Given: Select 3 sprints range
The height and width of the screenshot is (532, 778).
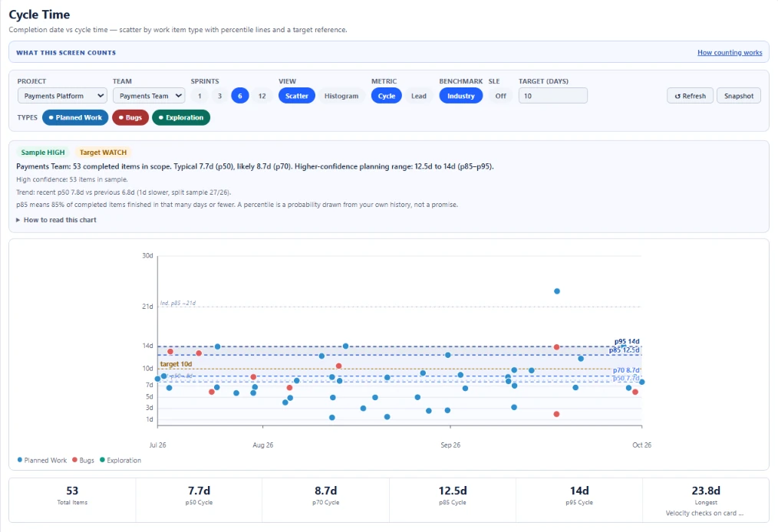Looking at the screenshot, I should tap(219, 96).
